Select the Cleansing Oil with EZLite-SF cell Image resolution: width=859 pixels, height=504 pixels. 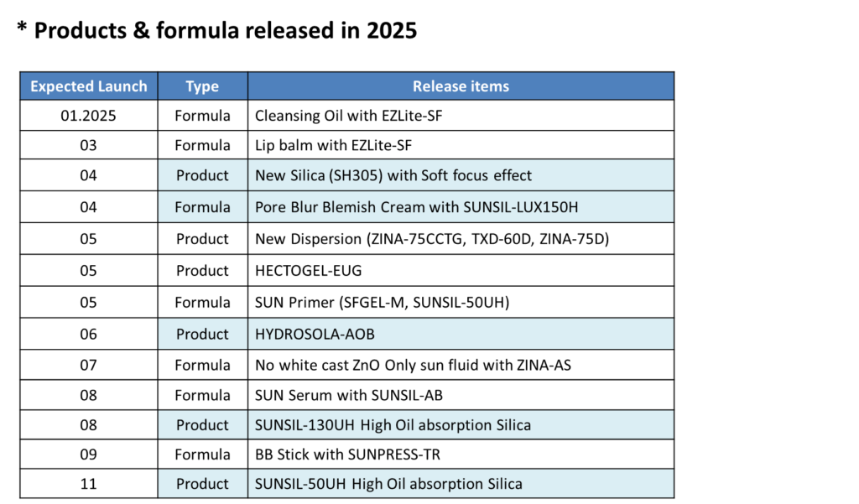pyautogui.click(x=461, y=116)
